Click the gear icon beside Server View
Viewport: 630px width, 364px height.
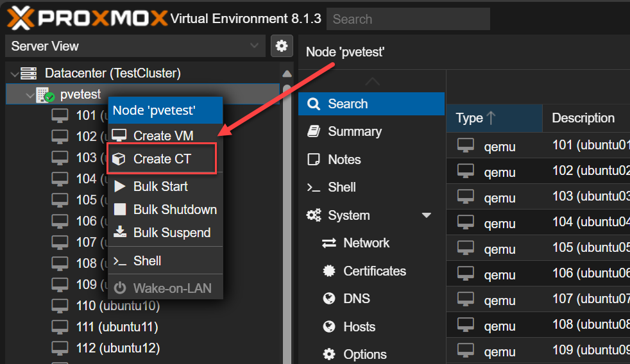(280, 45)
